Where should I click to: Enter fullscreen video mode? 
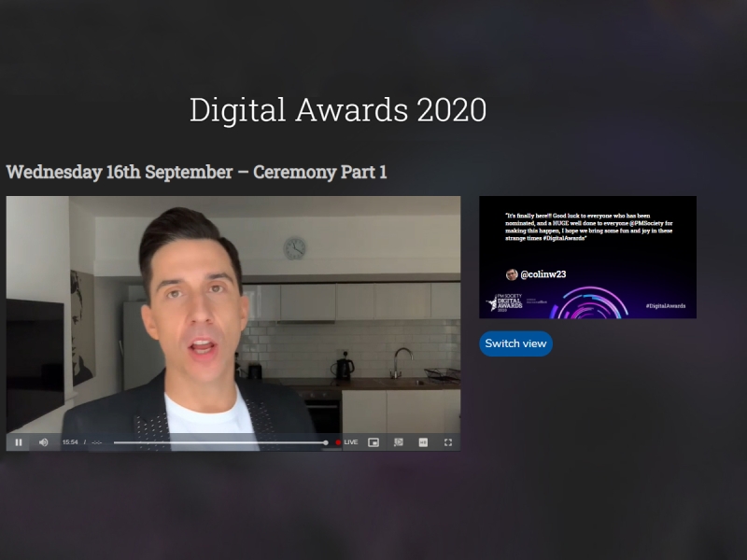coord(448,442)
